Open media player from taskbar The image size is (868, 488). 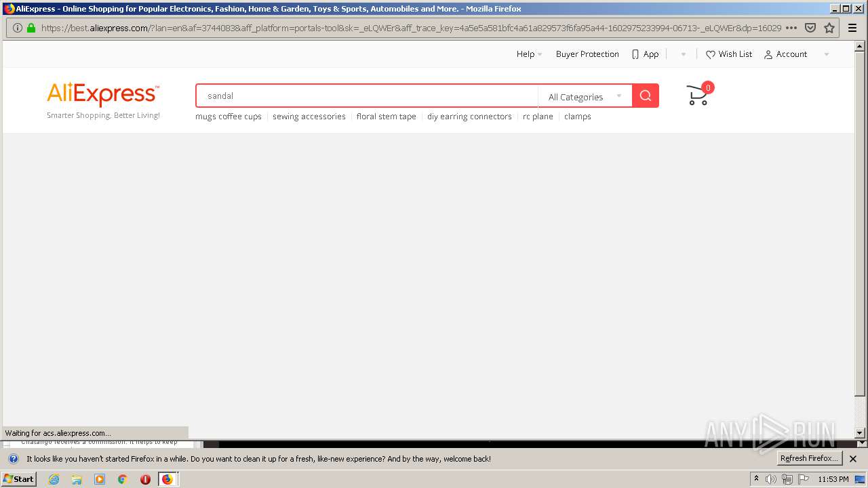100,479
